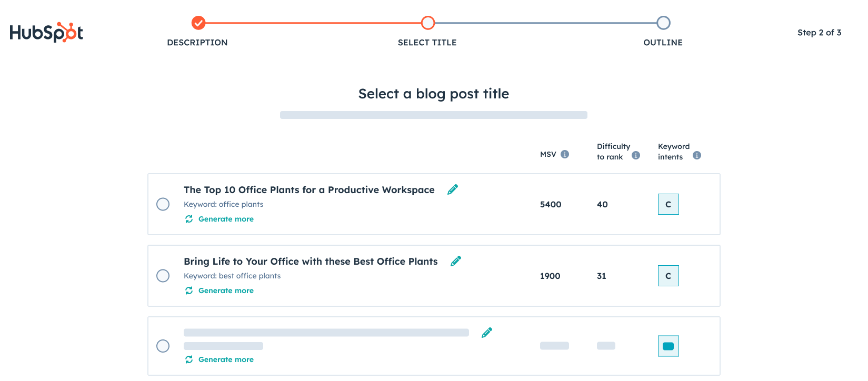Click Generate more under best office plants
The height and width of the screenshot is (381, 868).
pyautogui.click(x=226, y=290)
